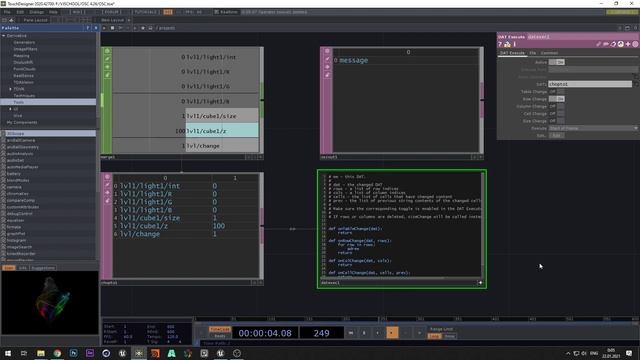This screenshot has width=640, height=360.
Task: Select ImageFilters in the palette tree
Action: 25,49
